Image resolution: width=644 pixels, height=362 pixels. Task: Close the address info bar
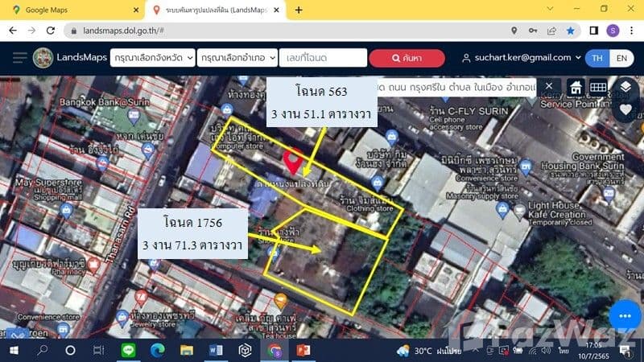click(x=549, y=86)
